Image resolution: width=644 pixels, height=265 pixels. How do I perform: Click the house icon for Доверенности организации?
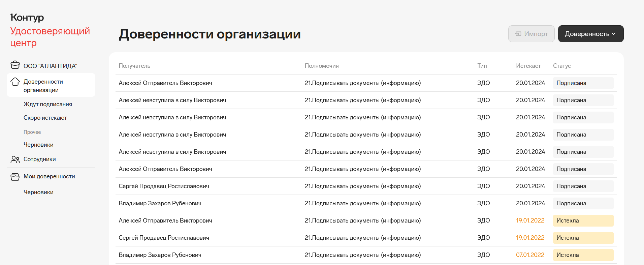[15, 82]
